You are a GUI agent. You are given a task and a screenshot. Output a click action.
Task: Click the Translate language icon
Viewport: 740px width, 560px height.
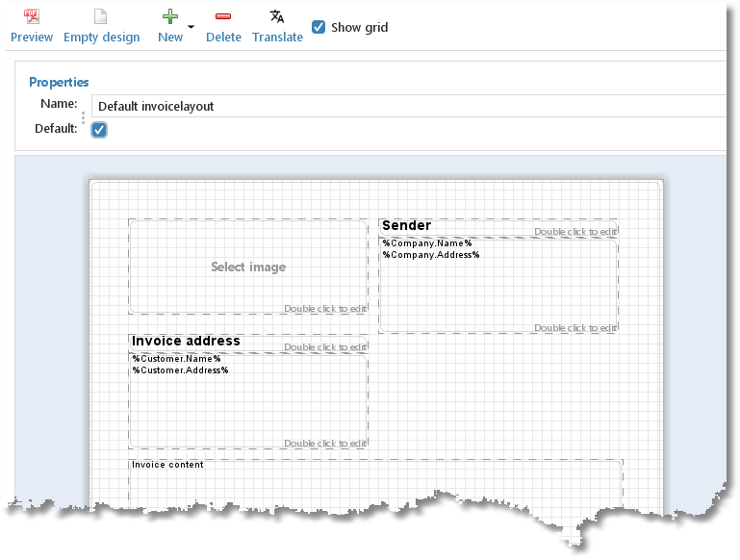pos(276,16)
